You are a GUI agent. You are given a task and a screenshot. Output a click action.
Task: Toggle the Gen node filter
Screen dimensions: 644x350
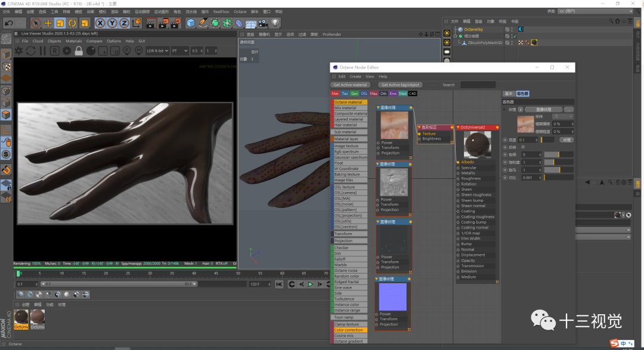[x=354, y=94]
